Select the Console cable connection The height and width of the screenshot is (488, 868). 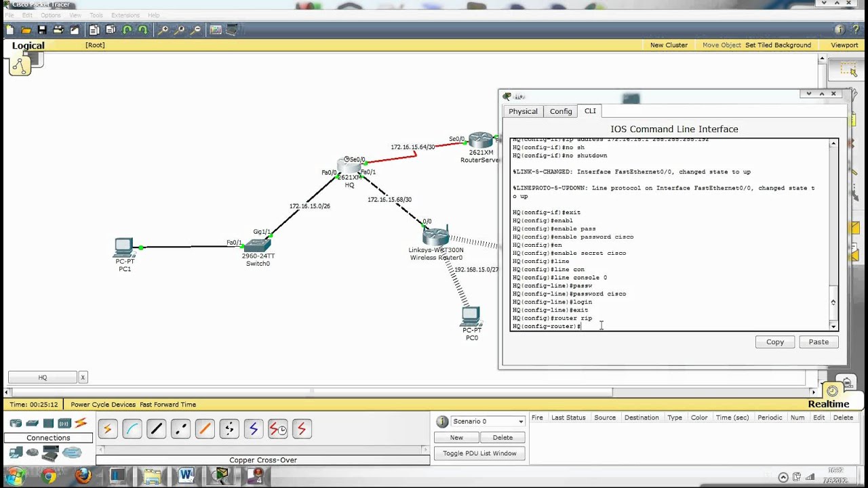coord(132,428)
